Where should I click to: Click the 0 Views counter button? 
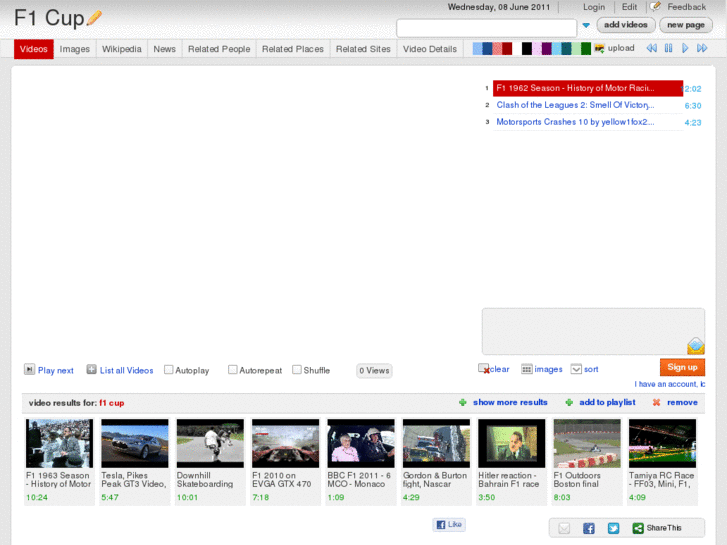374,371
